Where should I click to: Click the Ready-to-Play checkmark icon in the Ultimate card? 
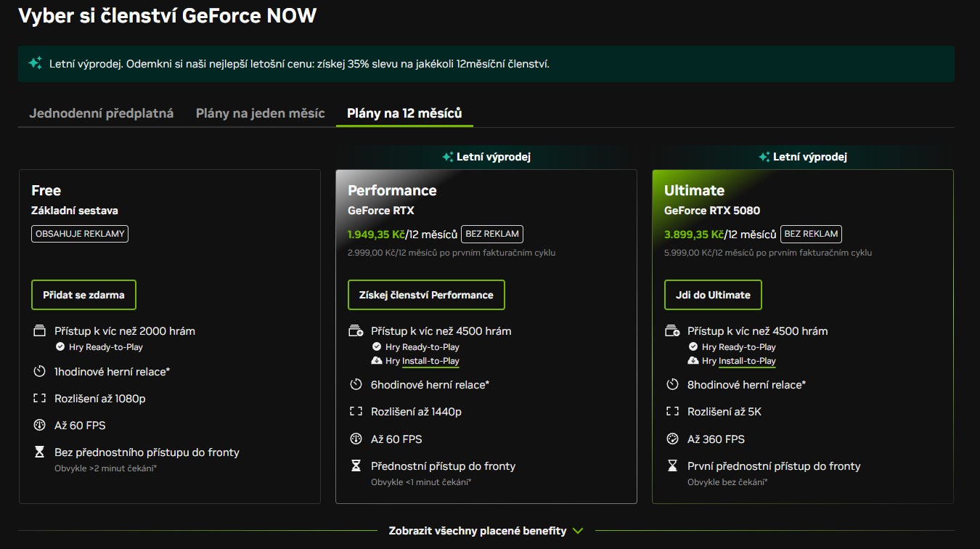[693, 347]
